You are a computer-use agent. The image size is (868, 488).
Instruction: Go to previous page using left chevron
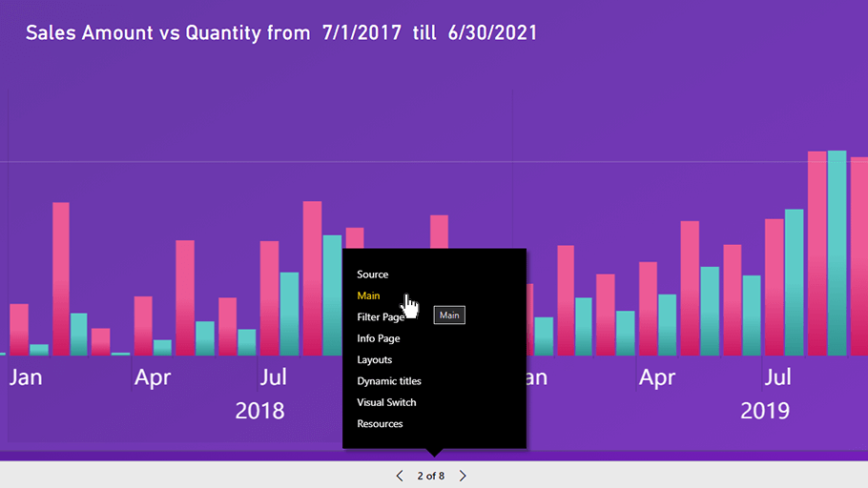(x=400, y=476)
